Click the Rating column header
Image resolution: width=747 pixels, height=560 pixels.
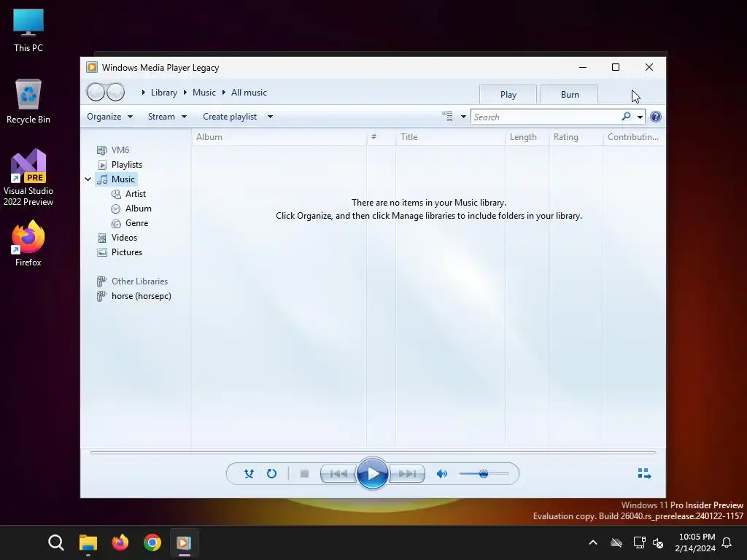pyautogui.click(x=576, y=137)
